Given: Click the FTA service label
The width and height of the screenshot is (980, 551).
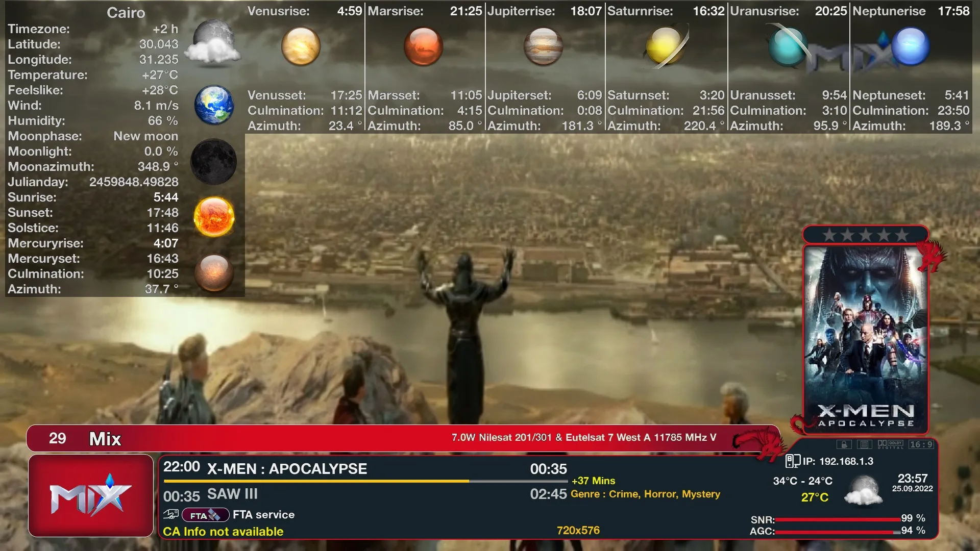Looking at the screenshot, I should (263, 515).
